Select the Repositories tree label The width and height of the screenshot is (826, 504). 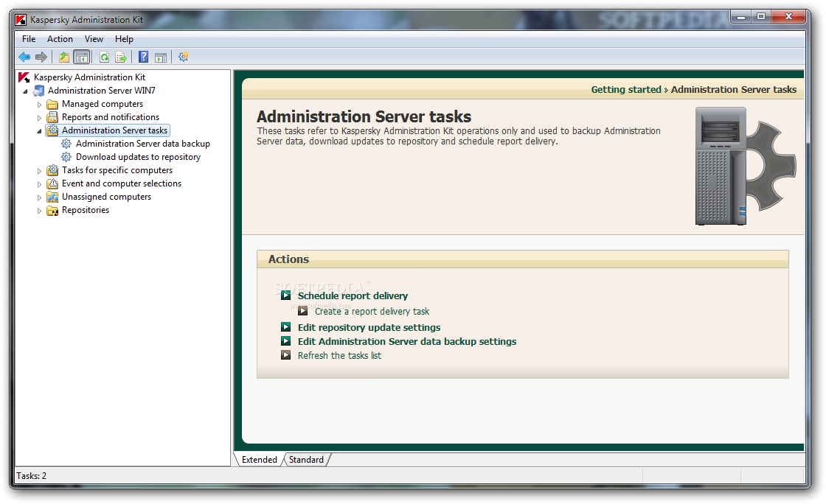coord(86,210)
